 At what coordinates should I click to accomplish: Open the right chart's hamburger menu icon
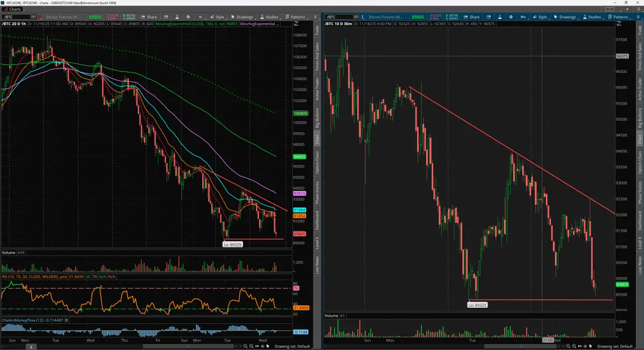click(x=637, y=17)
